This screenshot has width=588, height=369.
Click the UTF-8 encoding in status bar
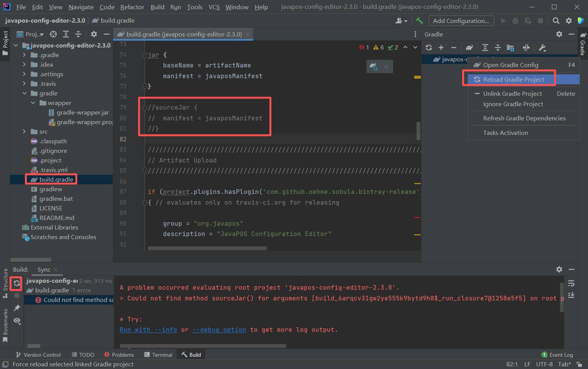click(544, 364)
